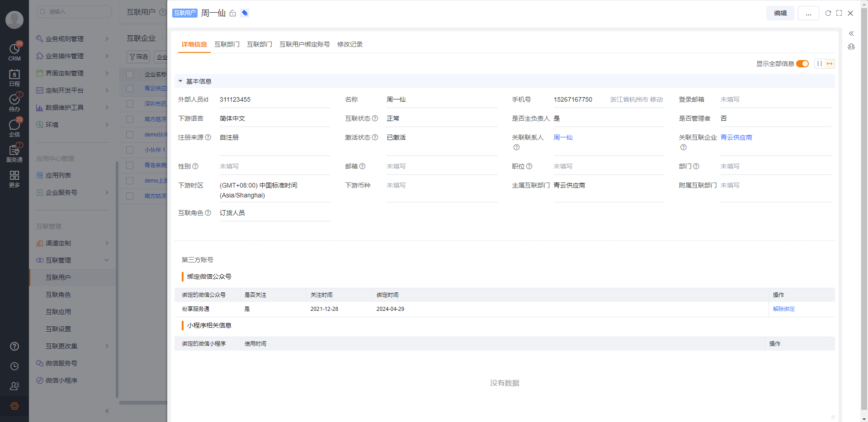Tick the checkbox for 青岛呆萌 row
Image resolution: width=868 pixels, height=422 pixels.
(130, 165)
